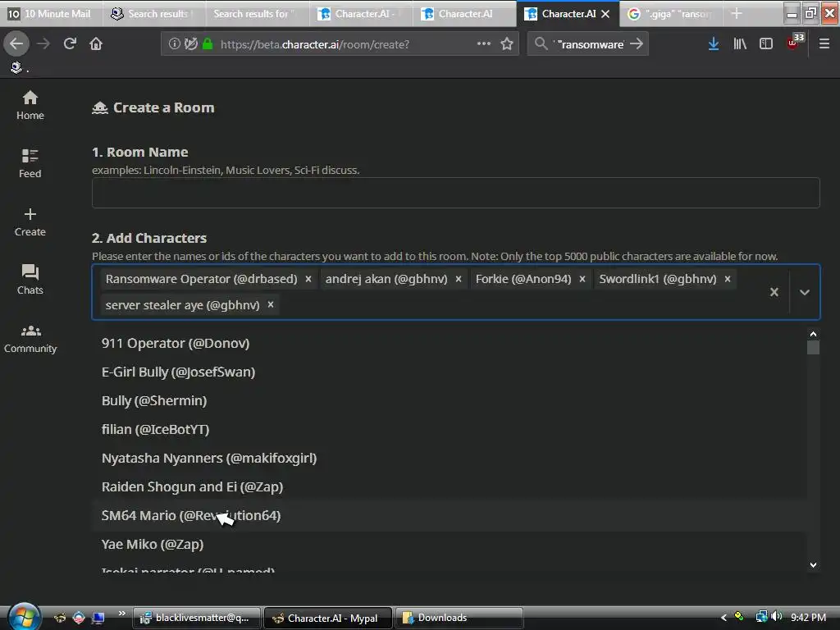Open uBlock extension icon with badge 33
This screenshot has height=630, width=840.
click(795, 42)
